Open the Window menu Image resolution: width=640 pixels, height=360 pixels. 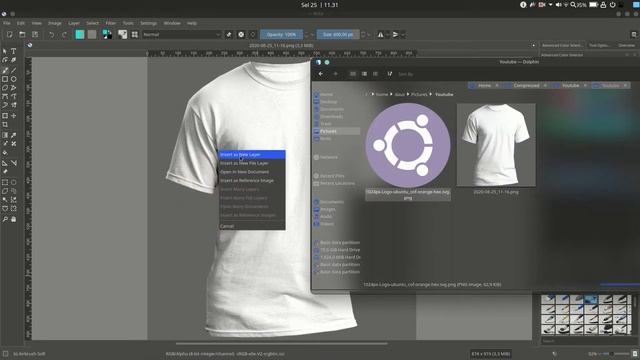[x=172, y=23]
